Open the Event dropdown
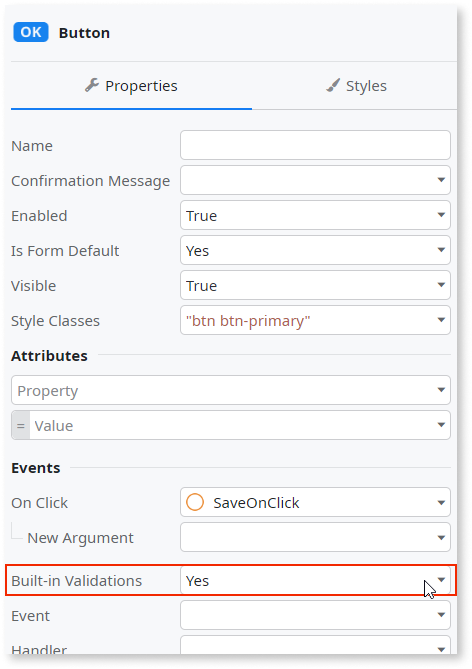This screenshot has width=472, height=669. [x=315, y=615]
